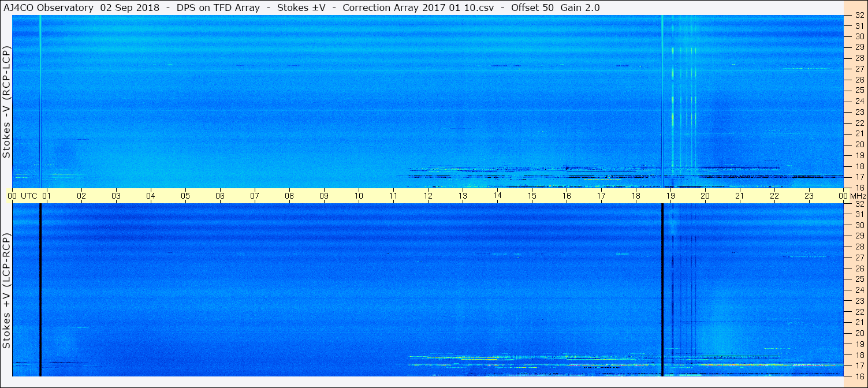Click the 18 MHz label, upper panel

tap(859, 166)
